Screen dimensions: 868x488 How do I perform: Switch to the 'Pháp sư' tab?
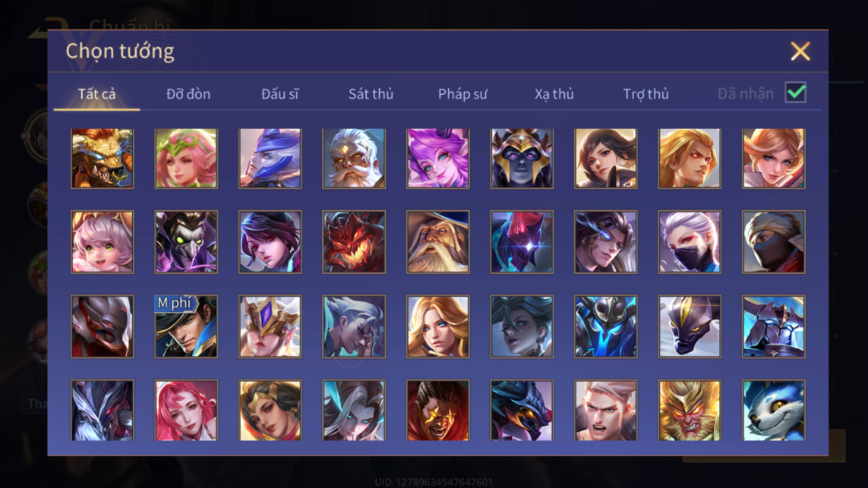coord(462,94)
